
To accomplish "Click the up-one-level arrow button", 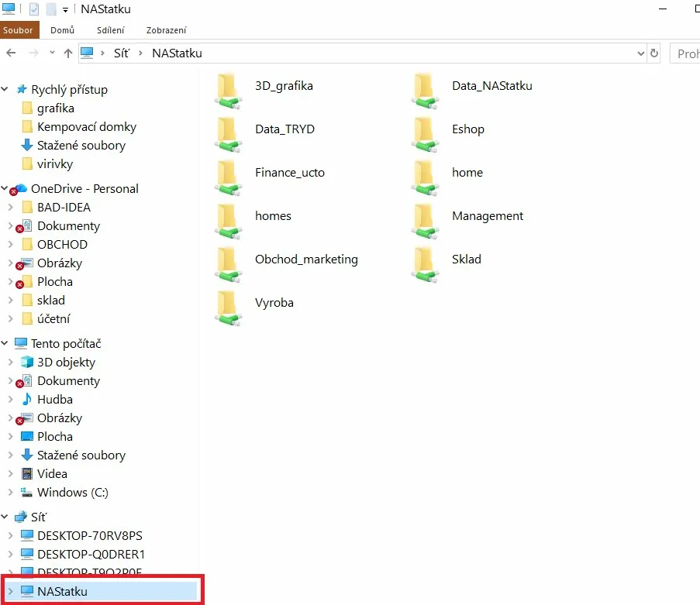I will pyautogui.click(x=70, y=53).
